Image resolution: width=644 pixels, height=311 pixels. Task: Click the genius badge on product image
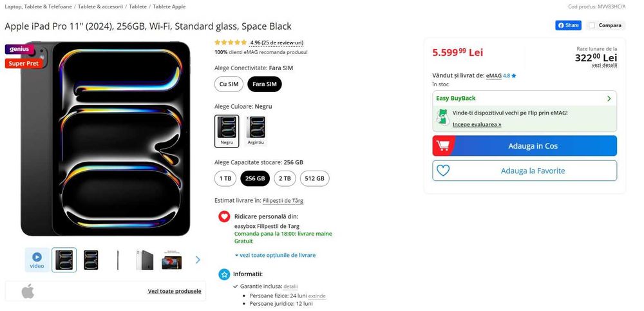(18, 50)
